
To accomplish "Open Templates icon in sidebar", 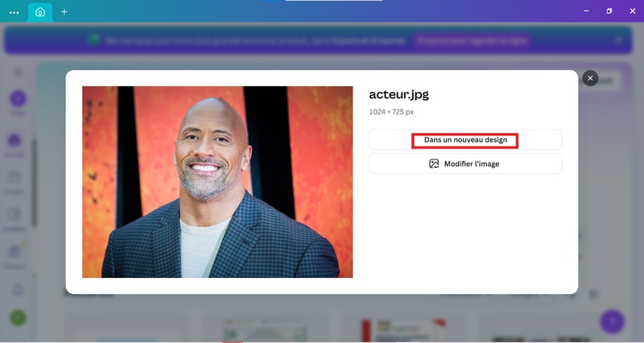I will click(x=14, y=214).
